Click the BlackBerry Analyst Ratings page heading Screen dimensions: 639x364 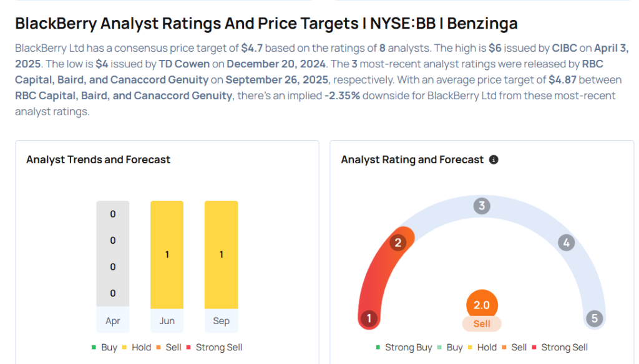click(266, 24)
